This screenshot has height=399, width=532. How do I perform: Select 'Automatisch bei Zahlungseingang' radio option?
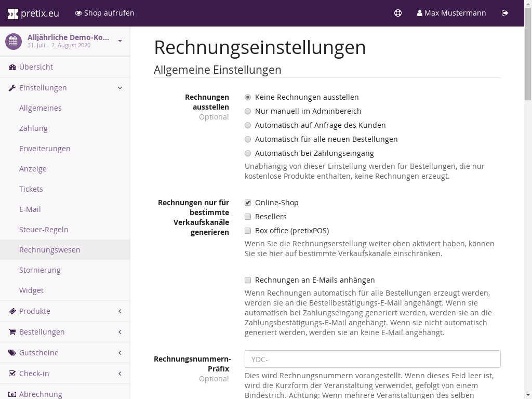248,153
